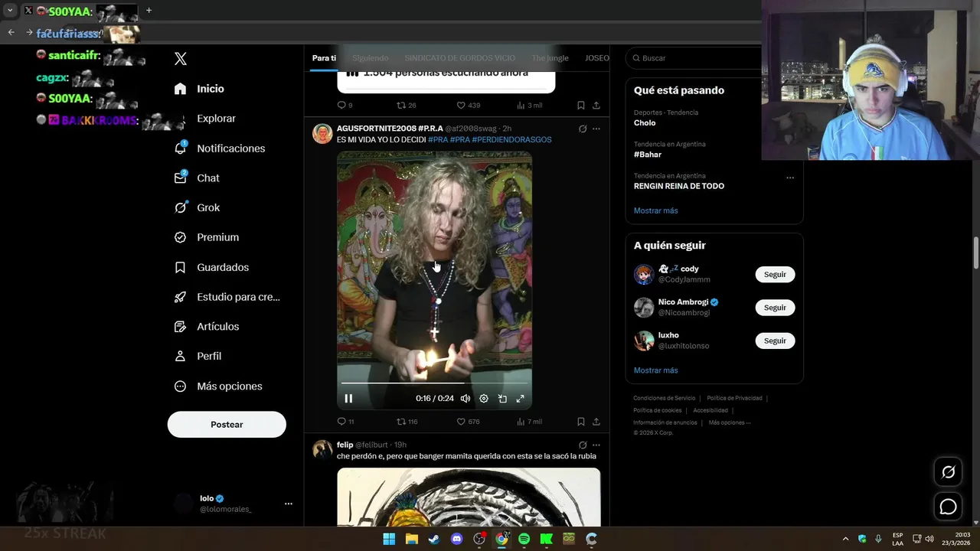Open Premium in the sidebar
The width and height of the screenshot is (980, 551).
point(206,237)
